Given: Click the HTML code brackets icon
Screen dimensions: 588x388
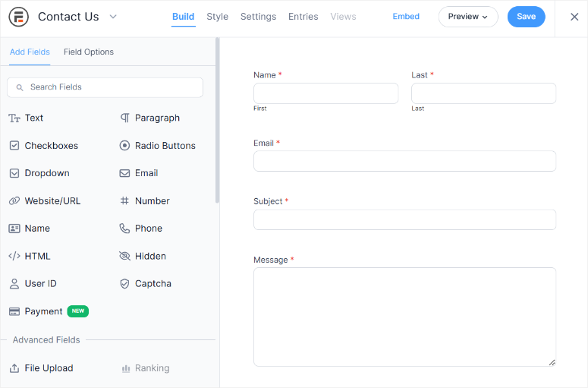Looking at the screenshot, I should (x=14, y=257).
